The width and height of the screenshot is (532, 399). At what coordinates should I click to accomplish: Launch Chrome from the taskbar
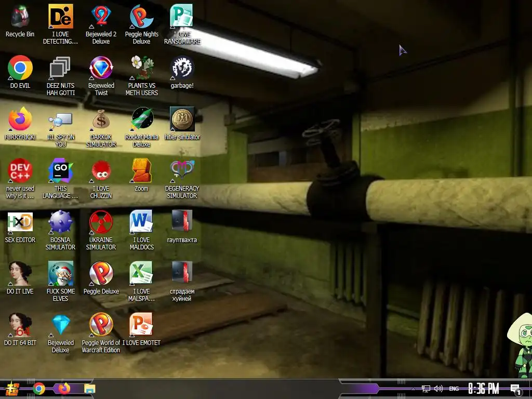coord(38,389)
